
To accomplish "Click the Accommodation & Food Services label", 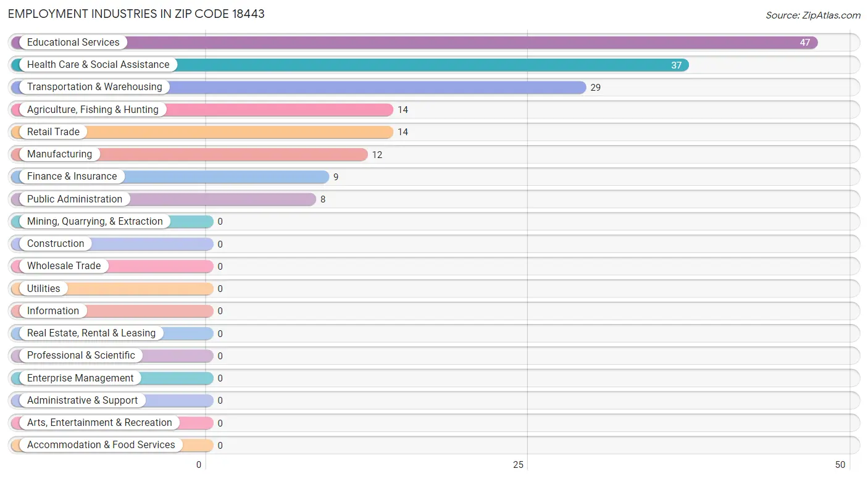I will [101, 445].
